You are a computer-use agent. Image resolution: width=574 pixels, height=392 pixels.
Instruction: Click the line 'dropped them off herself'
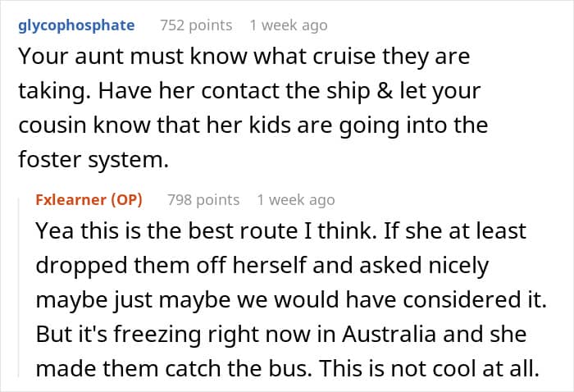(x=262, y=266)
